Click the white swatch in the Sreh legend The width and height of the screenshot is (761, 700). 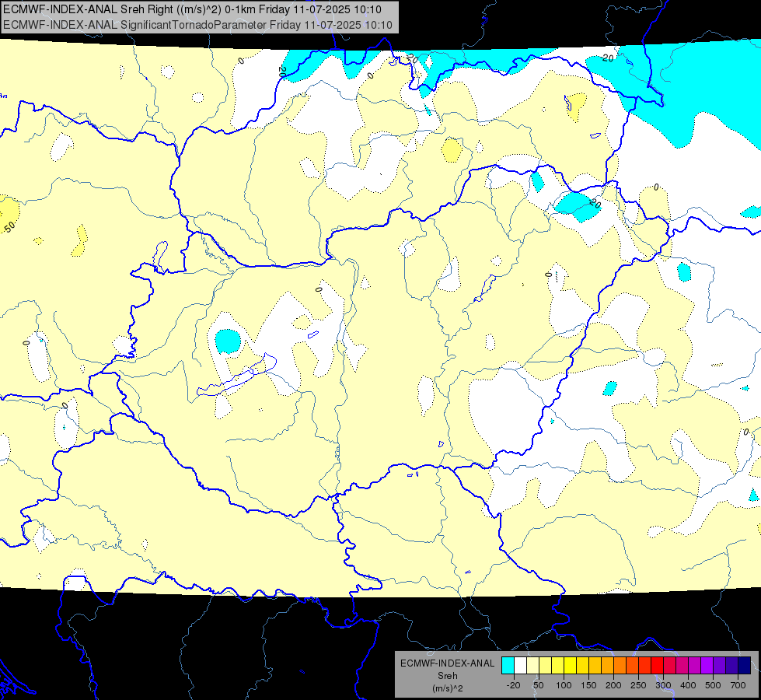click(x=521, y=666)
